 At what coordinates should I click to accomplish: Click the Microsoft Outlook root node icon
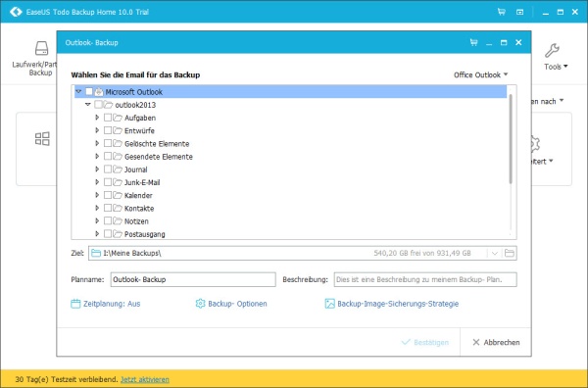pos(99,91)
